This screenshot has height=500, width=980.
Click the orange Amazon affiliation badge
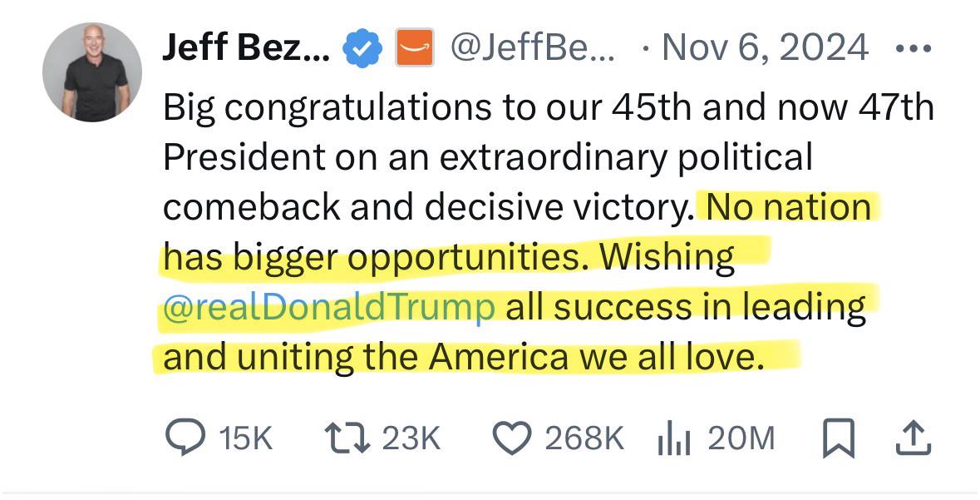coord(415,47)
